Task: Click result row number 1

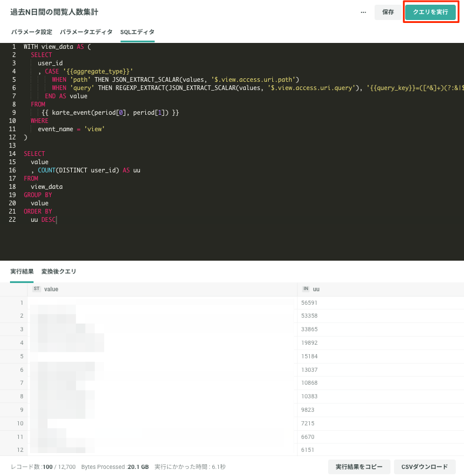Action: coord(22,302)
